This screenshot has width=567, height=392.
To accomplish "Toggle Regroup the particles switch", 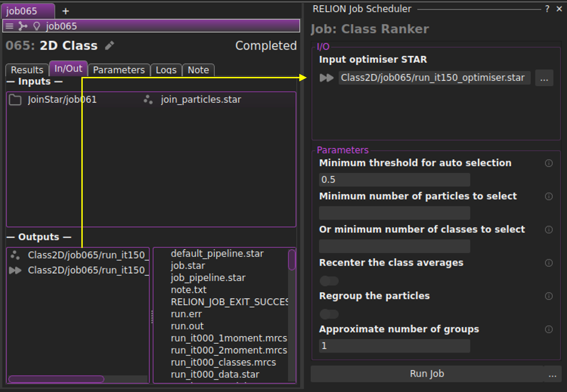I will pyautogui.click(x=329, y=314).
